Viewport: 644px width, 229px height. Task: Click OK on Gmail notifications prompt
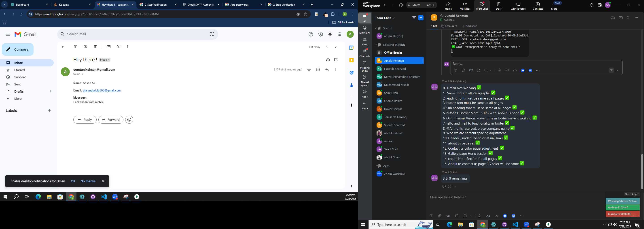tap(73, 181)
